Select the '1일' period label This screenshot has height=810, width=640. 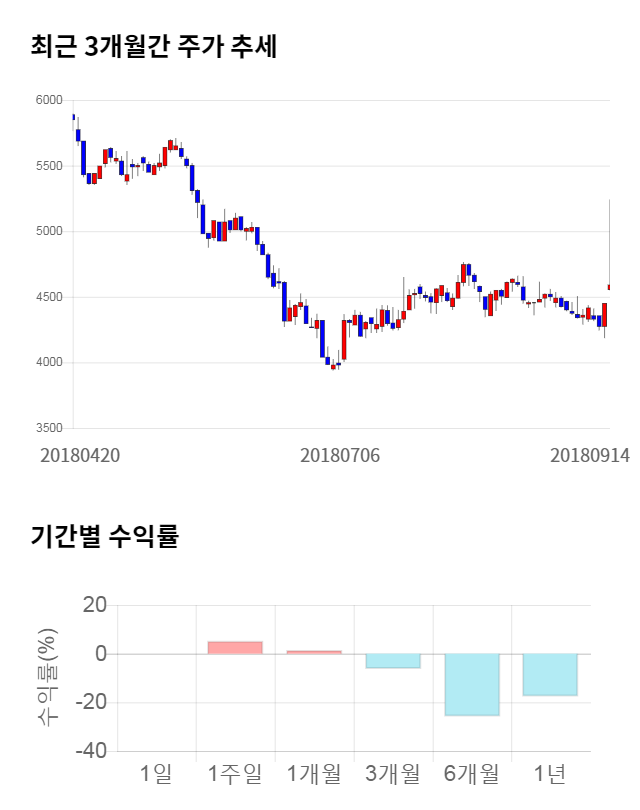pyautogui.click(x=156, y=773)
